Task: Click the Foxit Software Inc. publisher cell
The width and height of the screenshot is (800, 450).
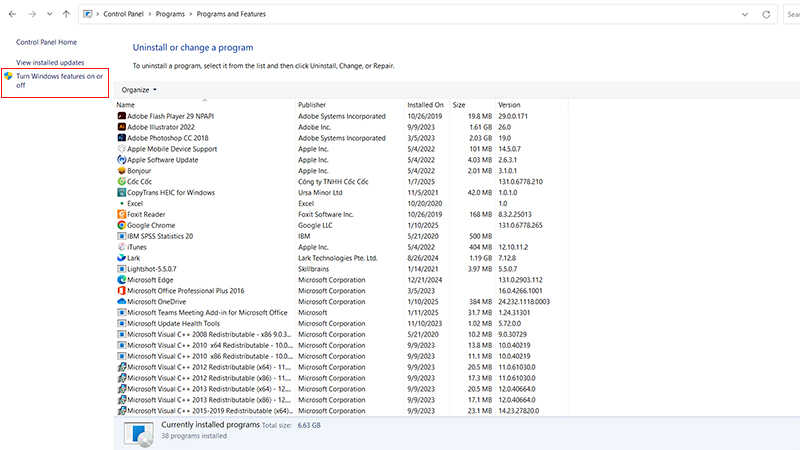Action: click(326, 214)
